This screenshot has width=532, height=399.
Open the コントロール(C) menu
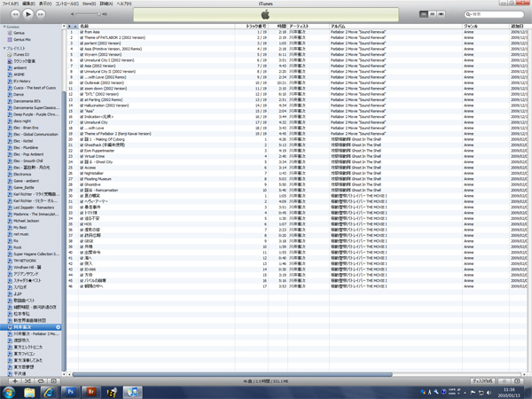(x=66, y=4)
